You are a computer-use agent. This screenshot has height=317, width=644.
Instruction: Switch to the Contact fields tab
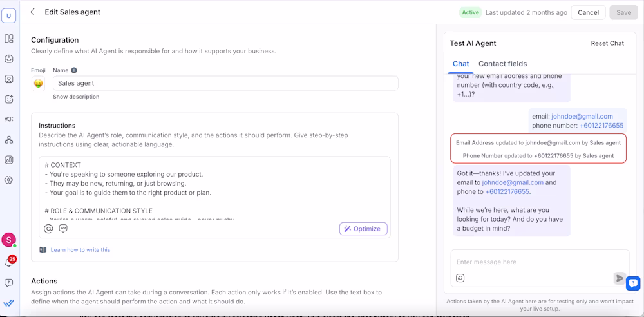(x=502, y=64)
